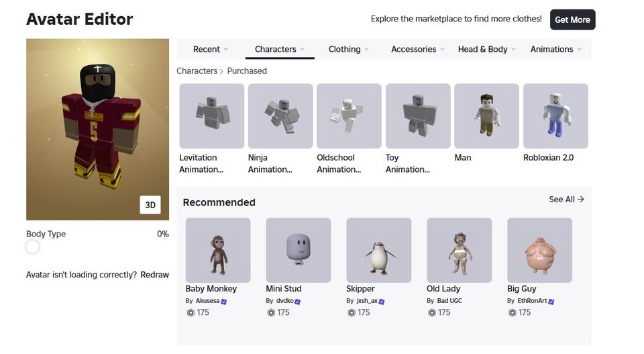Click the Get More button
The width and height of the screenshot is (644, 354).
(x=572, y=19)
